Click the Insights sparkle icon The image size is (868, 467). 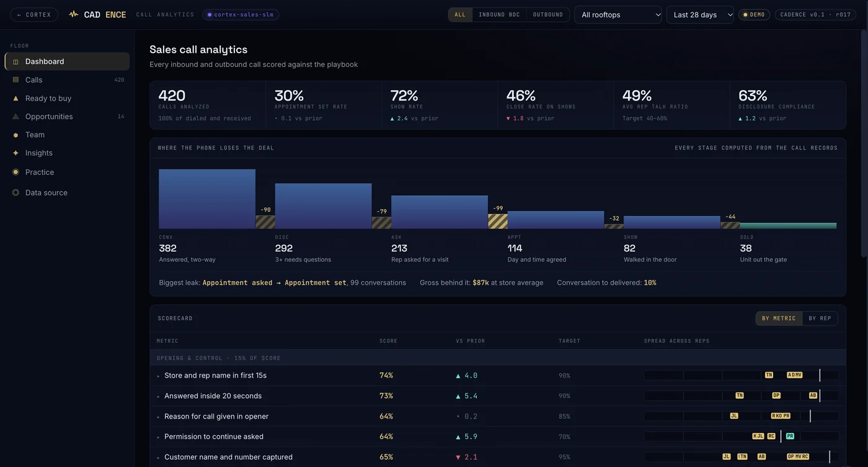click(15, 153)
